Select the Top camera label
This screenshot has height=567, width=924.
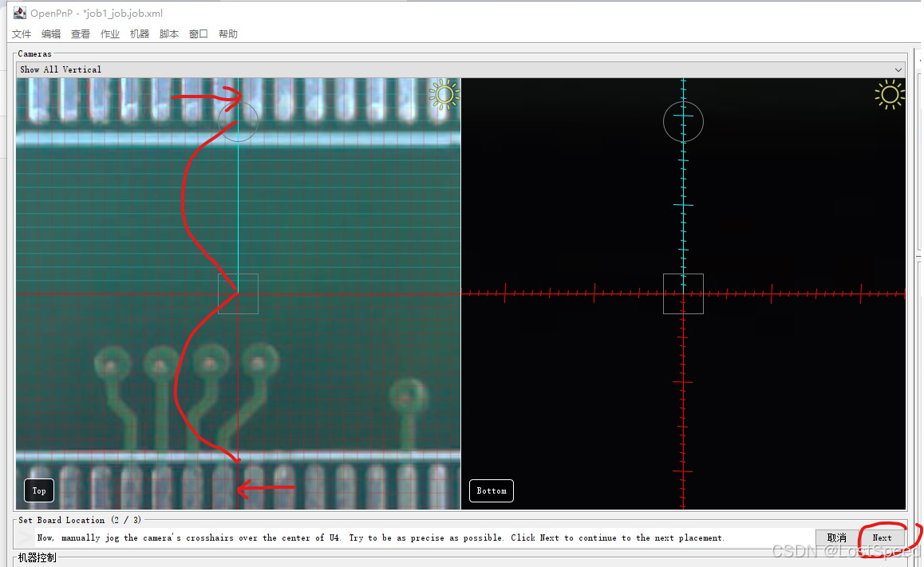point(39,490)
